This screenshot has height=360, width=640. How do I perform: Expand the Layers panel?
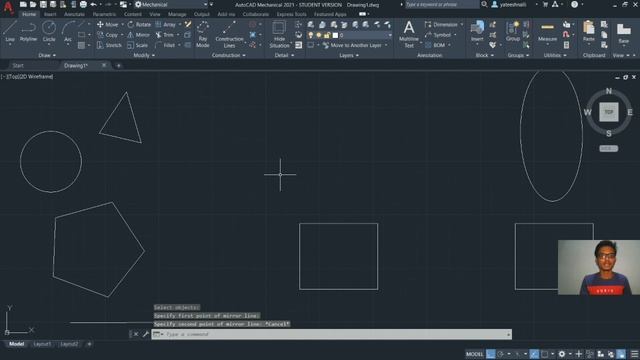pos(349,55)
